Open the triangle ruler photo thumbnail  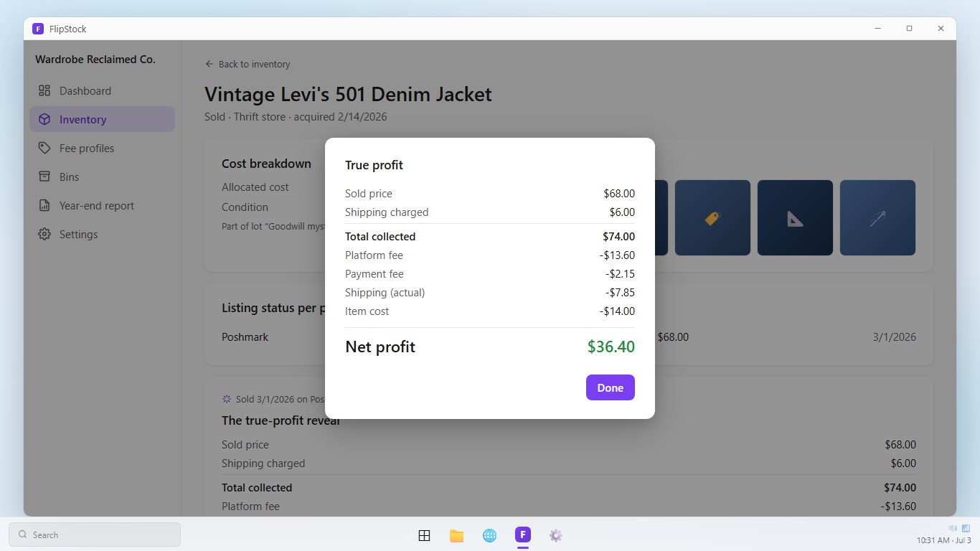click(795, 217)
